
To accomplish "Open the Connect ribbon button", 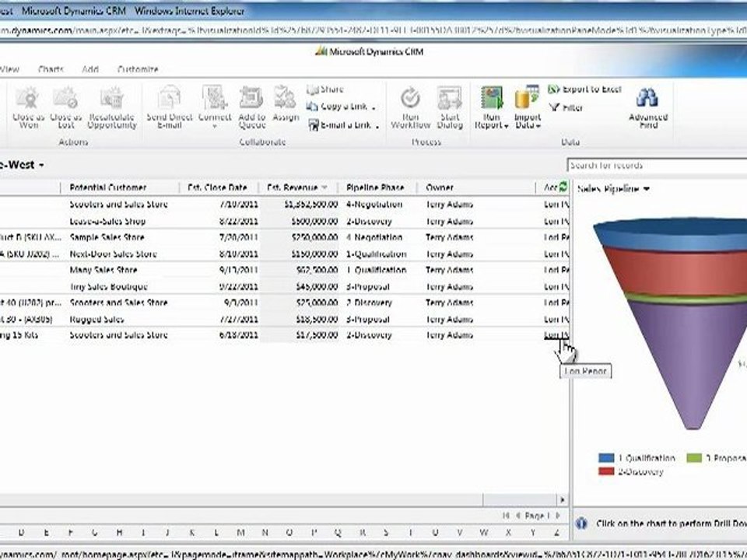I will pos(215,107).
